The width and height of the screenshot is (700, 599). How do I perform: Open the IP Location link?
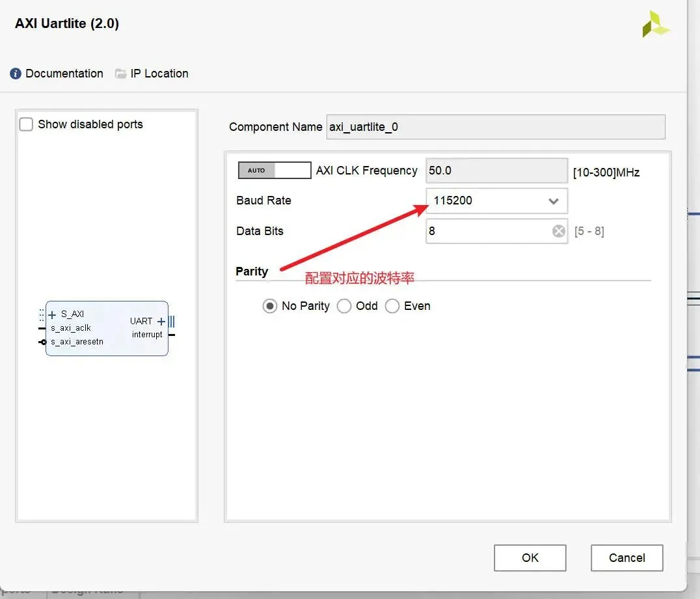pyautogui.click(x=159, y=74)
